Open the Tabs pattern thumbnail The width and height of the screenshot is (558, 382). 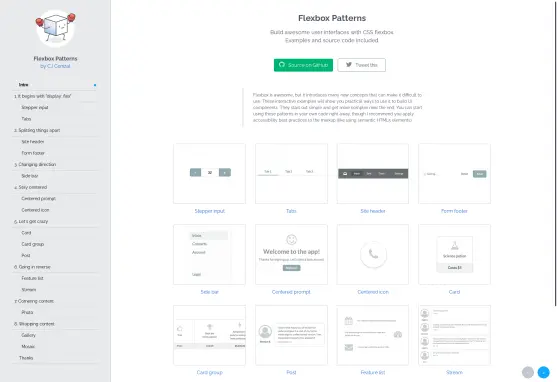291,174
